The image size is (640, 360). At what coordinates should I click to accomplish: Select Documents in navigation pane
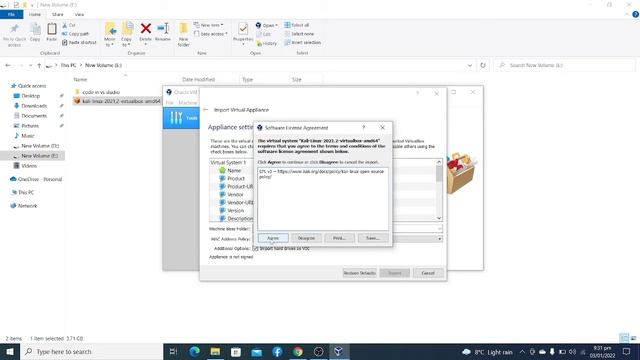[34, 116]
